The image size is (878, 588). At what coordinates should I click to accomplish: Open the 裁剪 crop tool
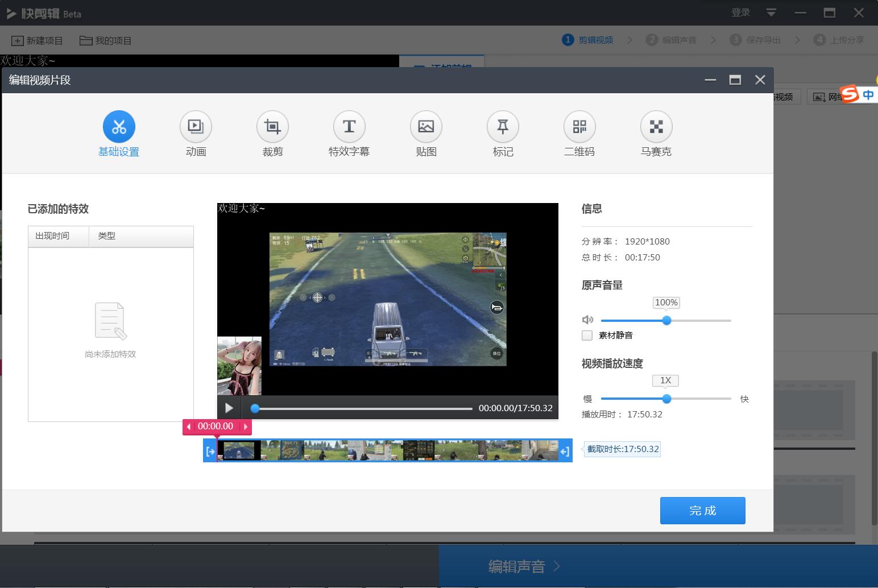(272, 126)
